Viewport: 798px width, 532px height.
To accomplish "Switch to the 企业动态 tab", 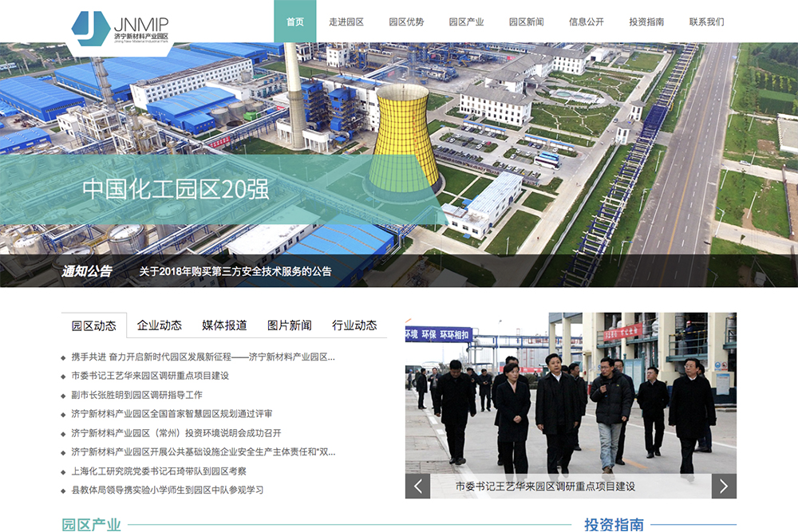I will tap(160, 325).
